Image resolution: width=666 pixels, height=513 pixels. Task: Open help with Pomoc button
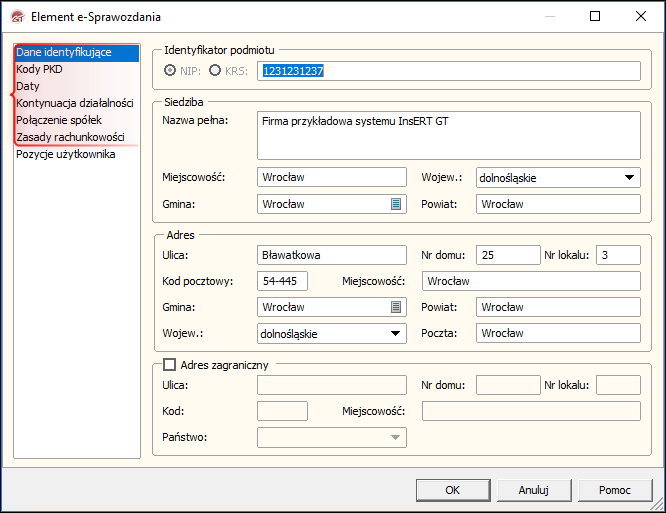point(615,490)
